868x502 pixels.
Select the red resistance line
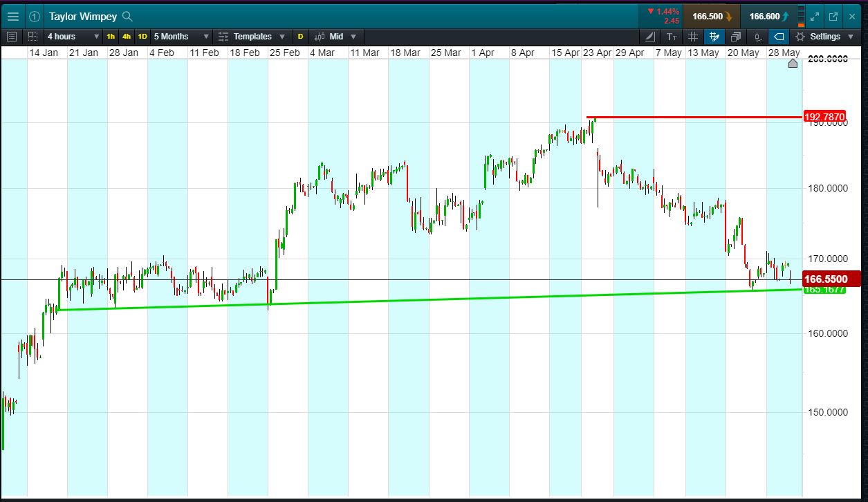coord(694,118)
